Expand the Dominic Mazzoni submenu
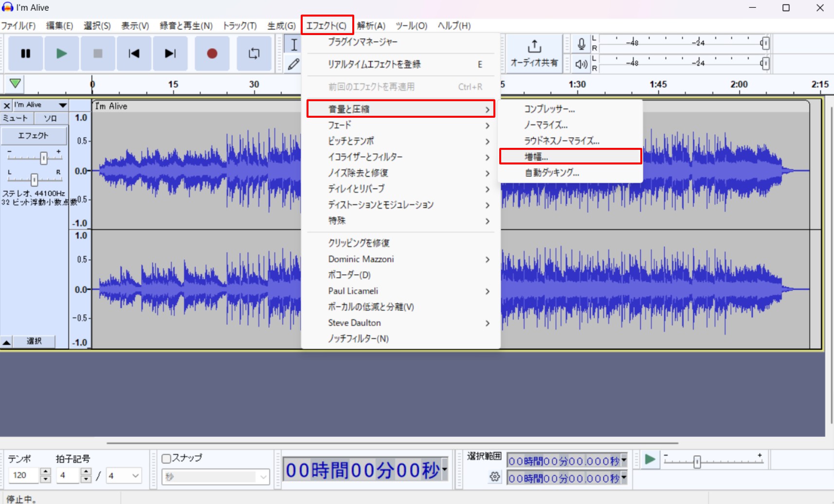The width and height of the screenshot is (834, 504). (x=401, y=259)
